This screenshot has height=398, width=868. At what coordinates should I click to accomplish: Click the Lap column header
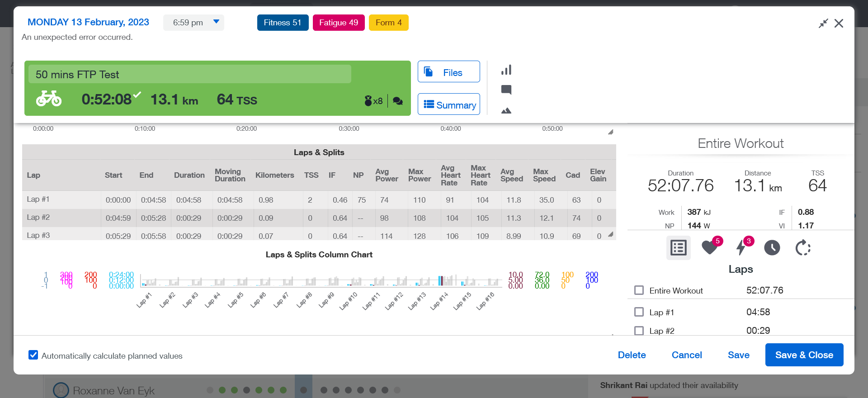tap(33, 175)
